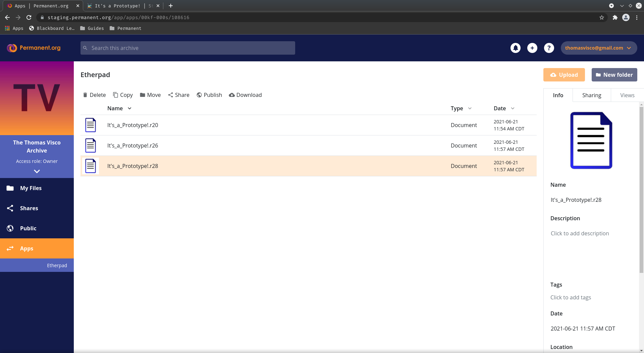Focus the Search this archive field

(x=188, y=48)
